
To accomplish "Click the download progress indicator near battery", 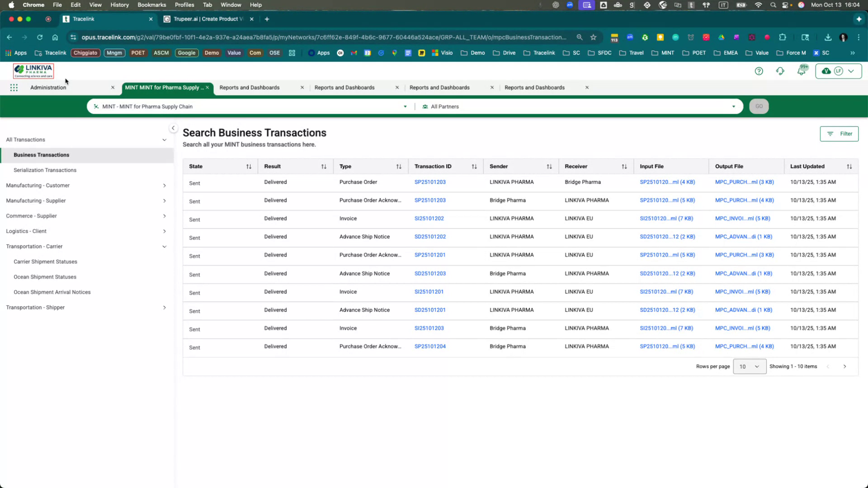I will click(829, 38).
